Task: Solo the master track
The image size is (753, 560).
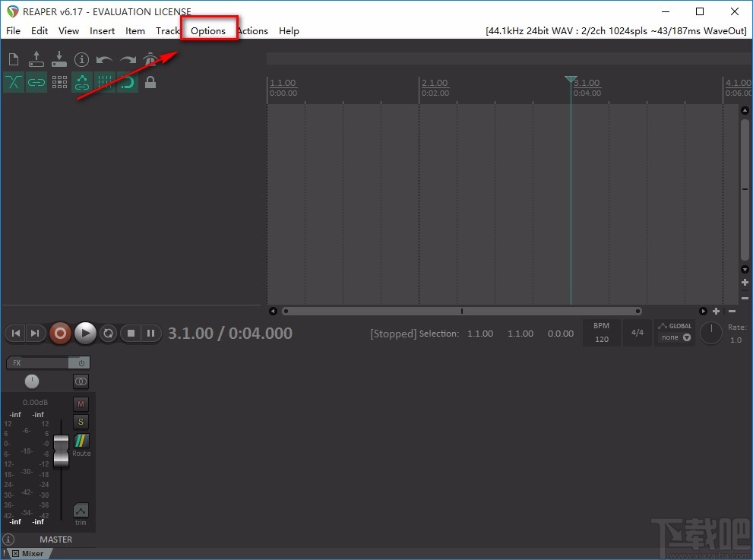Action: pyautogui.click(x=81, y=422)
